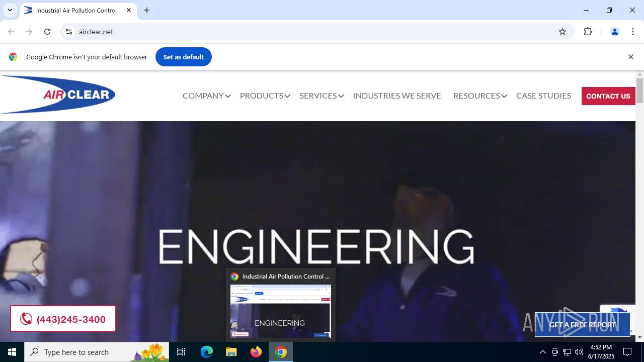Click scroll up arrow of page scrollbar

(x=639, y=74)
